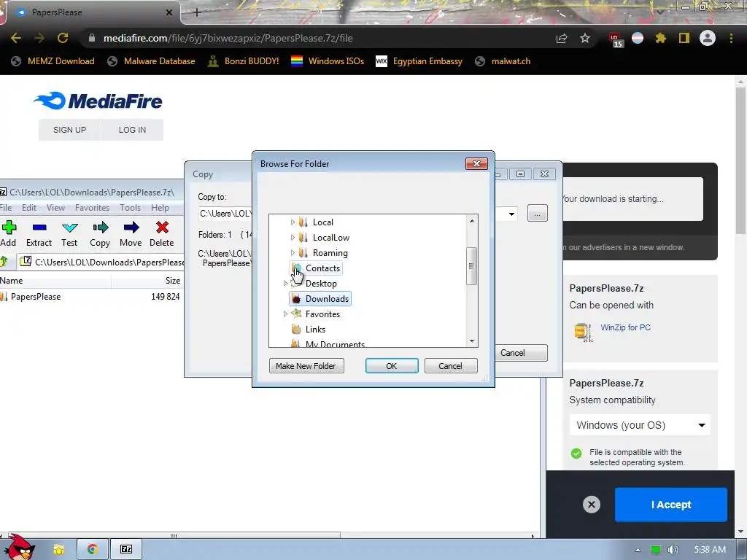
Task: Toggle Chrome side panel icon
Action: (684, 38)
